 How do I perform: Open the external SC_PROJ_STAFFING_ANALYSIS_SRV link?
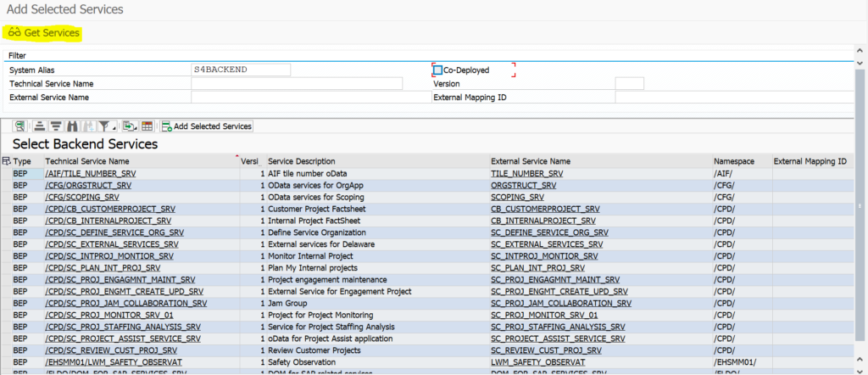coord(558,327)
